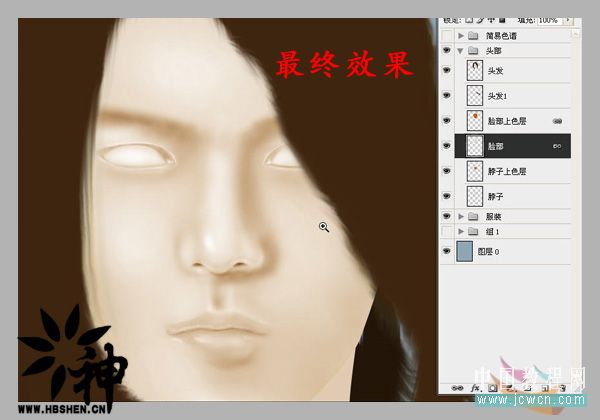Click the 组 1 folder icon
Image resolution: width=600 pixels, height=420 pixels.
473,231
